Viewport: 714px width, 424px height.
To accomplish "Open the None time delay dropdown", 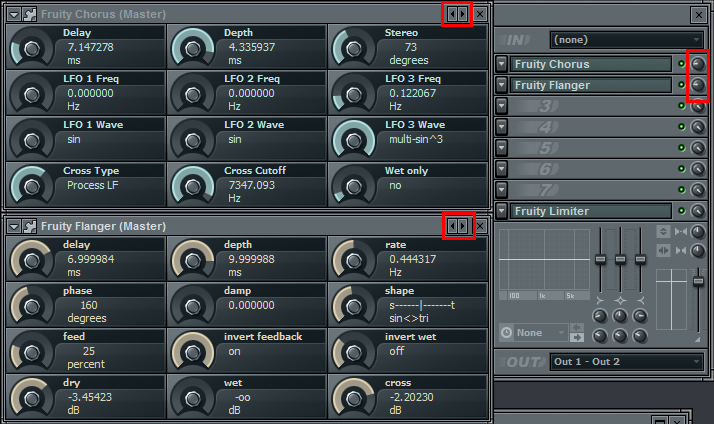I will [x=542, y=333].
